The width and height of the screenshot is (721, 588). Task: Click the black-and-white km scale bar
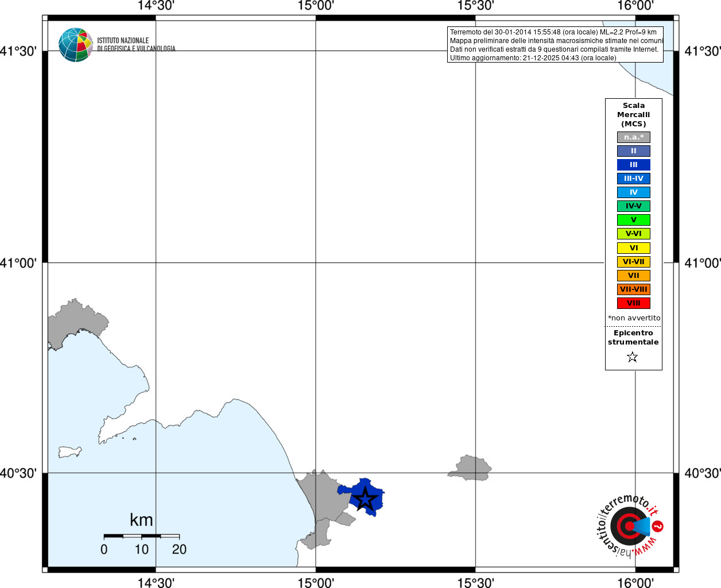(142, 536)
